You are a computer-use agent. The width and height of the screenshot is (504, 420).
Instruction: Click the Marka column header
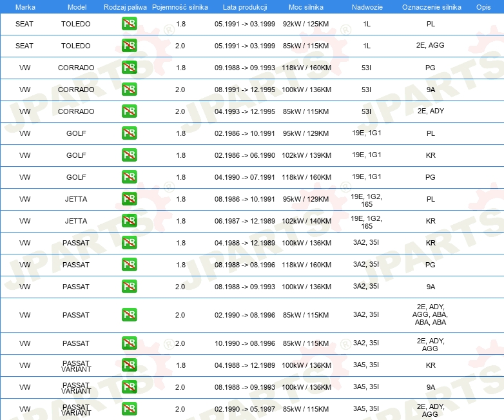click(x=25, y=7)
